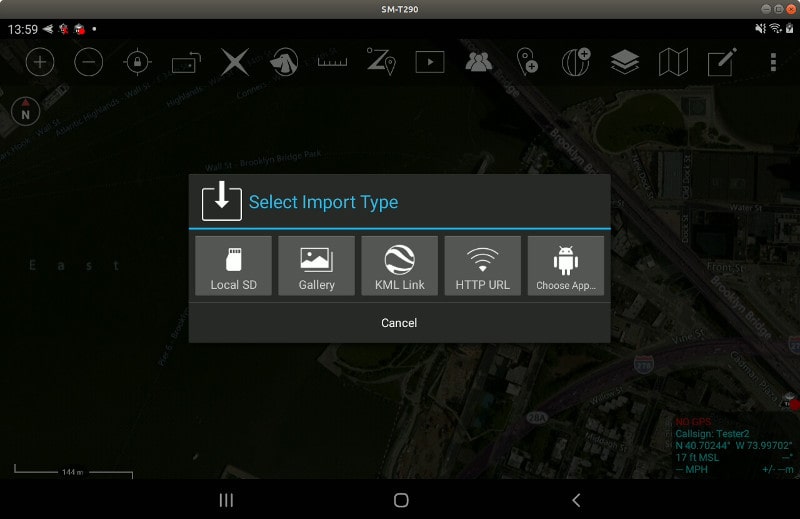Tap the import download arrow icon
The width and height of the screenshot is (800, 519).
point(221,201)
